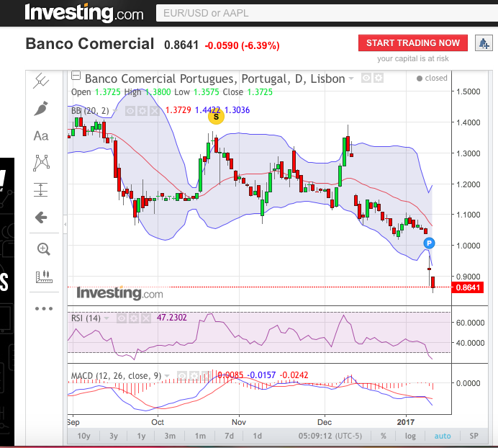Click the 1.0000 level on price axis
The height and width of the screenshot is (448, 498).
point(468,246)
